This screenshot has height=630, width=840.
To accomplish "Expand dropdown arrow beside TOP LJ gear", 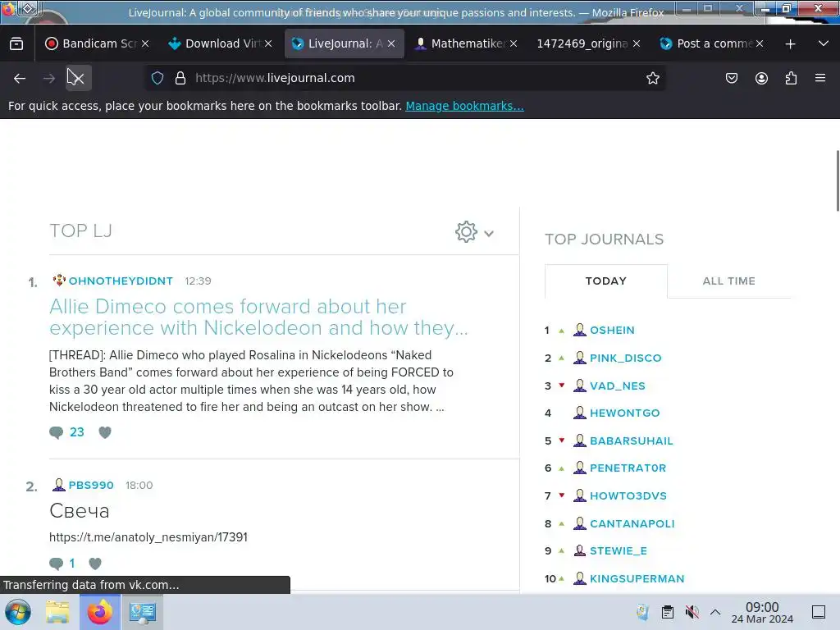I will [x=489, y=234].
